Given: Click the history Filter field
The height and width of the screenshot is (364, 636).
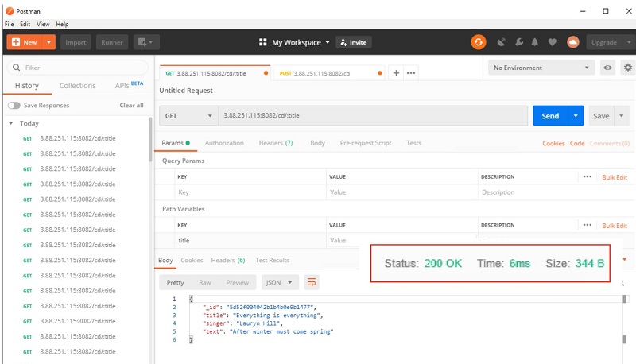Looking at the screenshot, I should pyautogui.click(x=77, y=68).
